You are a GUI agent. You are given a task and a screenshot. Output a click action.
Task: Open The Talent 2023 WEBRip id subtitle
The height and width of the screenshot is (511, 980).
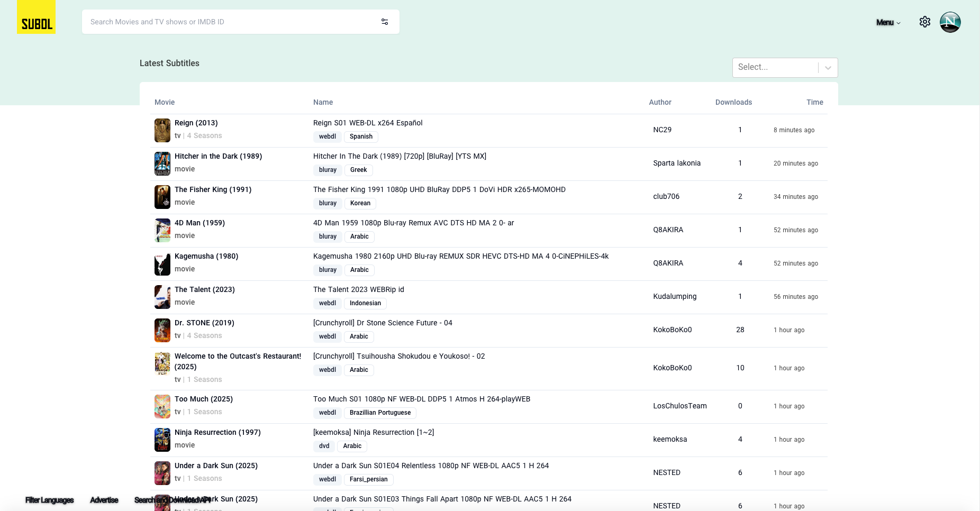click(x=358, y=289)
